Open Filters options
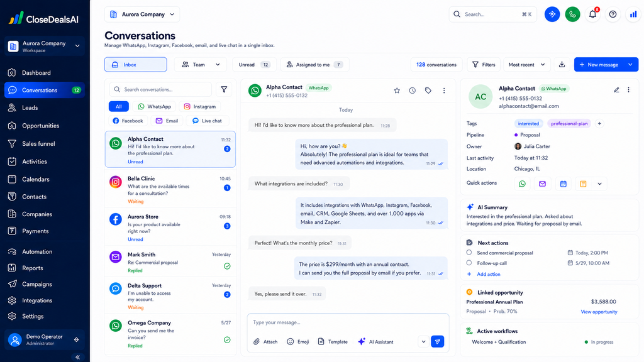Image resolution: width=644 pixels, height=362 pixels. pos(484,65)
